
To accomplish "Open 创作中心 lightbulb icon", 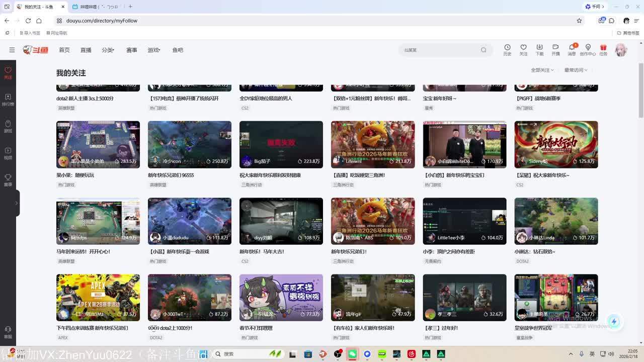I will point(588,49).
